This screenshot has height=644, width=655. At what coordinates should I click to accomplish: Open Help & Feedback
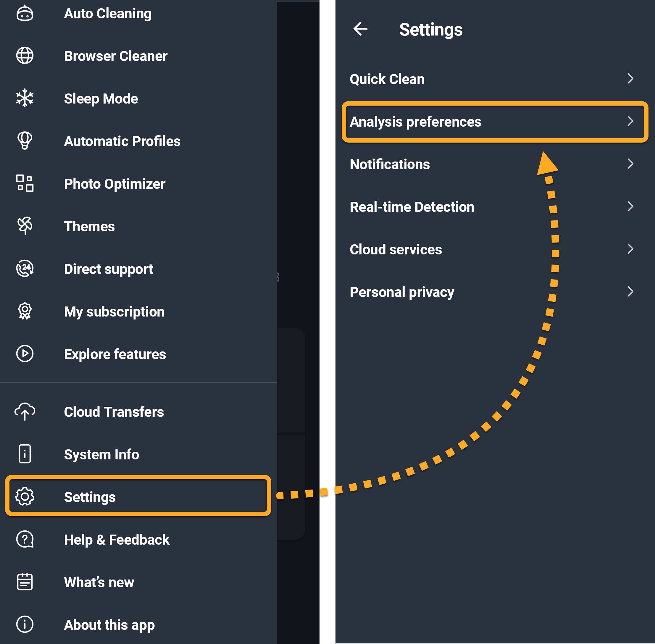[116, 540]
